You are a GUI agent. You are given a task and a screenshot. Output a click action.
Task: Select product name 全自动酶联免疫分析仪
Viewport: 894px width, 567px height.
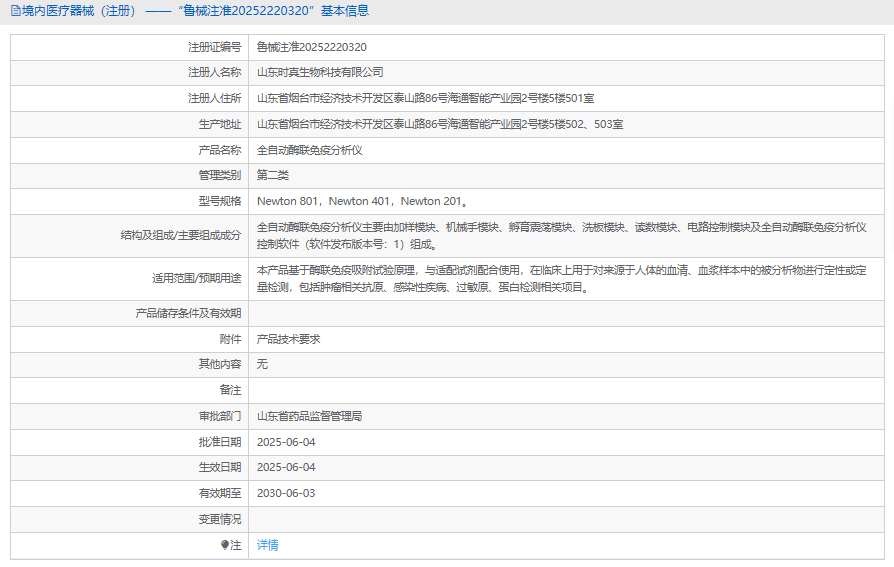(x=310, y=150)
